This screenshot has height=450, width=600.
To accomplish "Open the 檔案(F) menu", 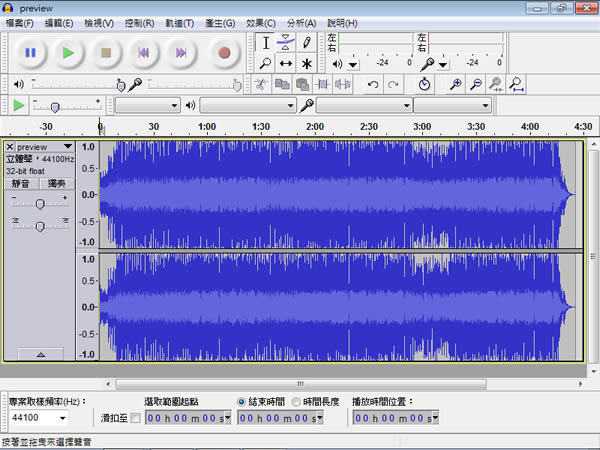I will (x=20, y=22).
